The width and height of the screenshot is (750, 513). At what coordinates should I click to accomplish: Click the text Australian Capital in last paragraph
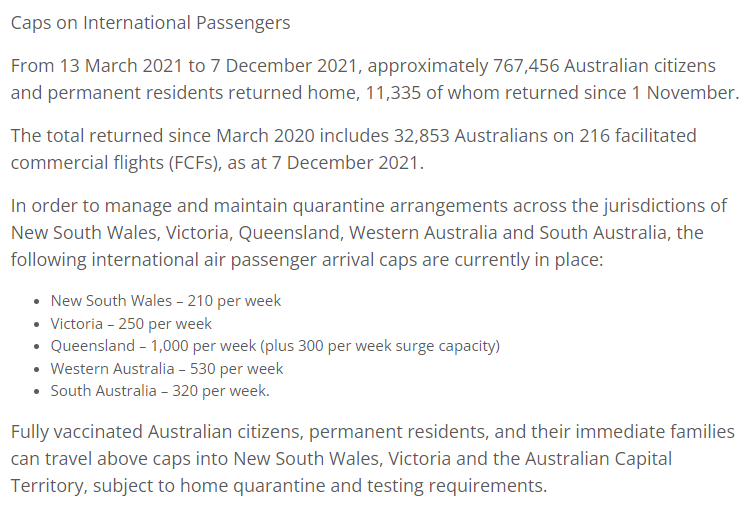coord(598,459)
